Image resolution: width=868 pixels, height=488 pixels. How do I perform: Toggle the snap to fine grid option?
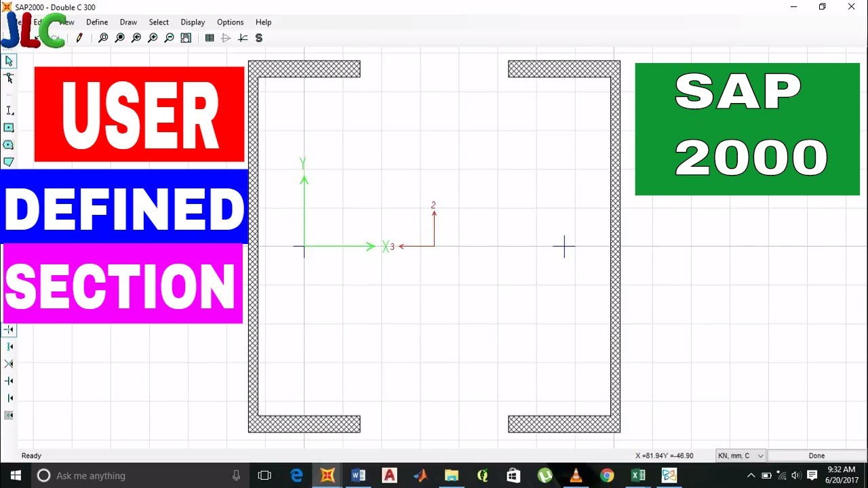[9, 415]
